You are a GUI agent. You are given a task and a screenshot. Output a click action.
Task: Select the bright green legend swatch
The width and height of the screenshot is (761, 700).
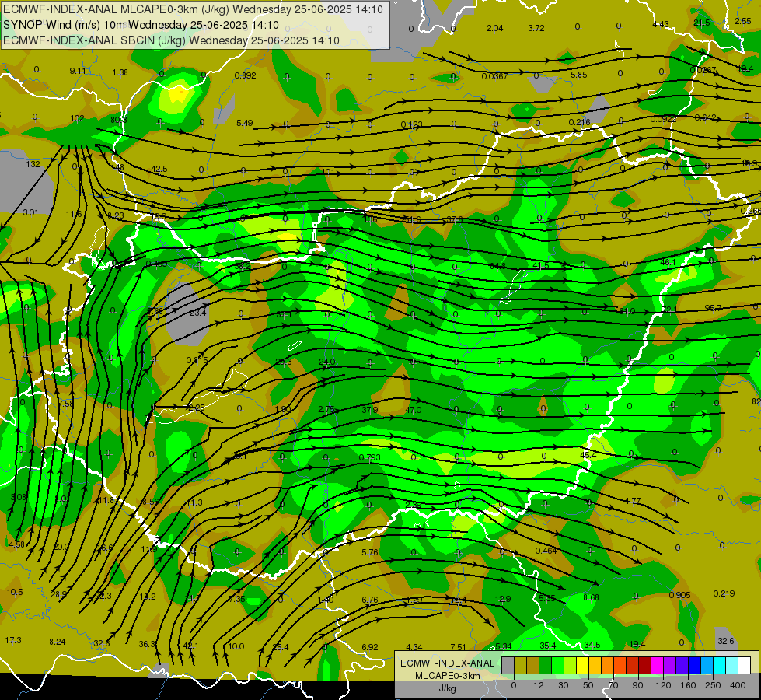[557, 665]
